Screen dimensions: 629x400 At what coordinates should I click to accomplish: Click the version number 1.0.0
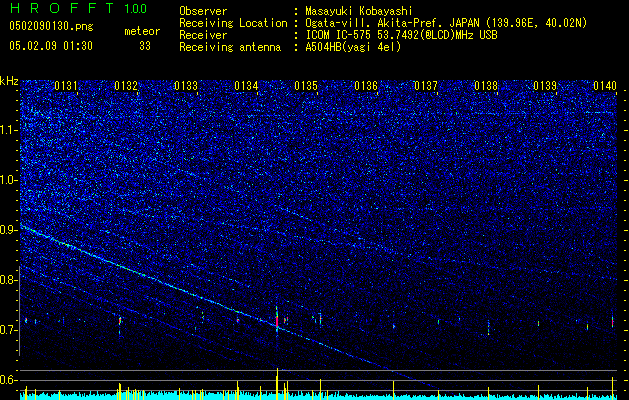135,8
